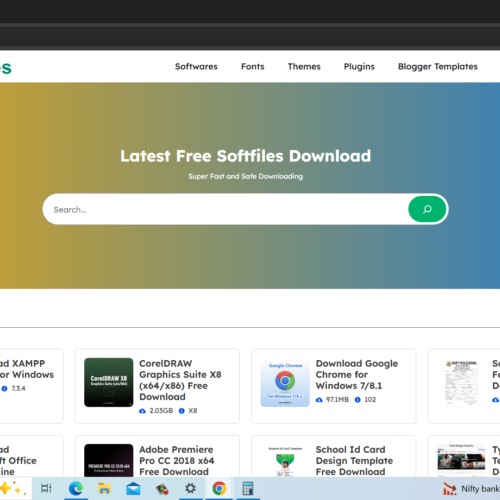The height and width of the screenshot is (500, 500).
Task: Open the Softwares menu item
Action: tap(196, 67)
